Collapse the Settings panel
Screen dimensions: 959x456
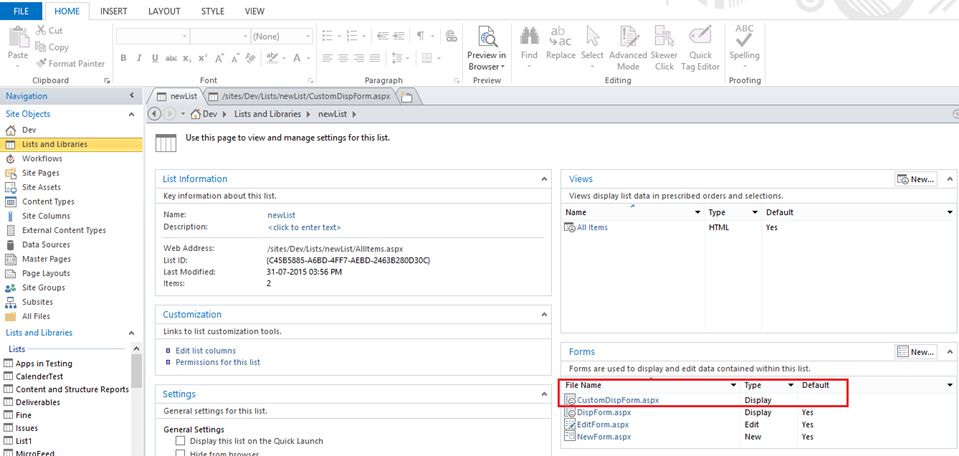click(x=544, y=394)
